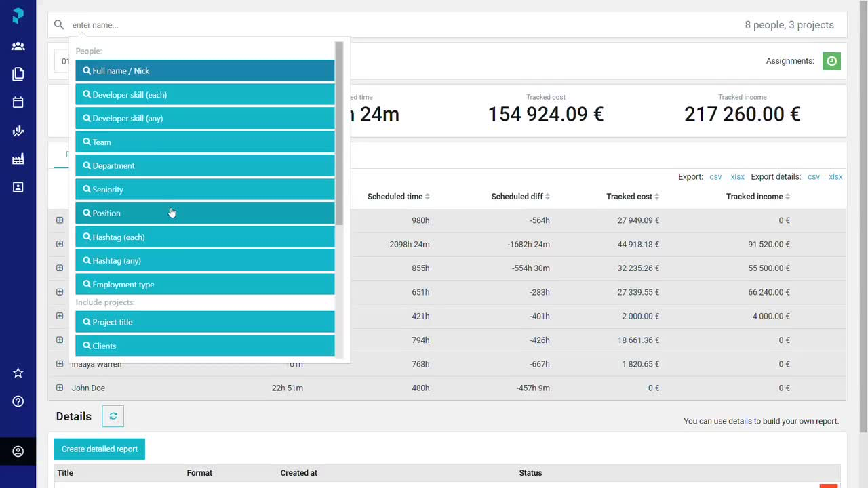This screenshot has width=868, height=488.
Task: Expand the row with 651h scheduled time
Action: pos(60,292)
